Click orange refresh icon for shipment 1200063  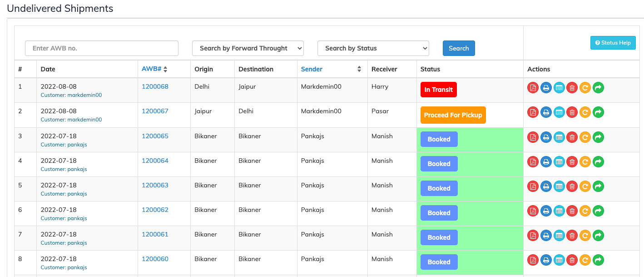(585, 186)
